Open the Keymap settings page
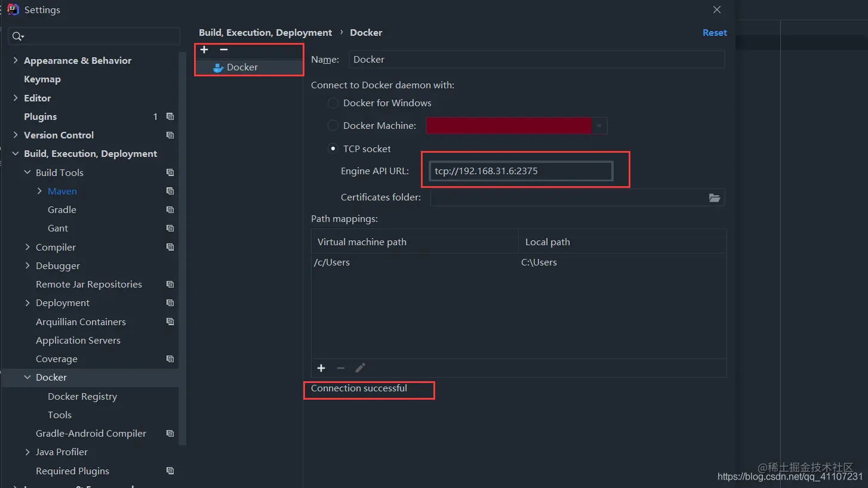868x488 pixels. (42, 79)
